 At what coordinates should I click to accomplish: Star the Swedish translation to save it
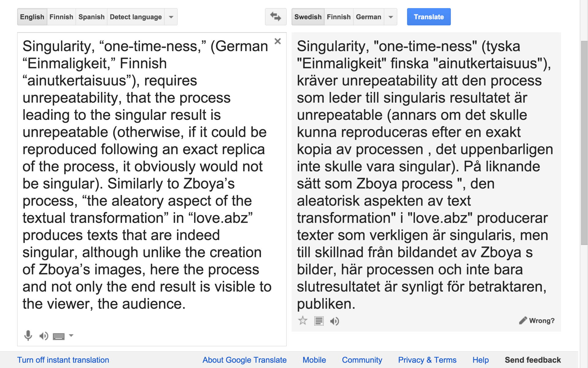(303, 321)
